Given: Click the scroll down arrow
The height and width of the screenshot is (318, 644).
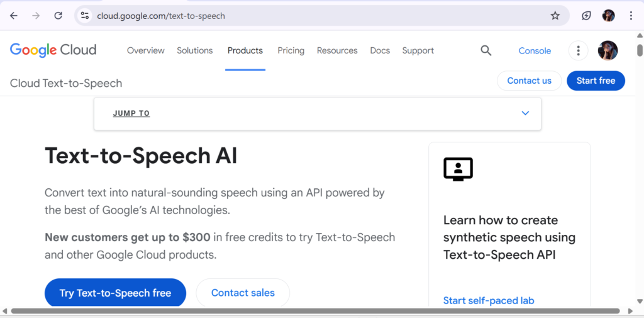Looking at the screenshot, I should coord(640,301).
